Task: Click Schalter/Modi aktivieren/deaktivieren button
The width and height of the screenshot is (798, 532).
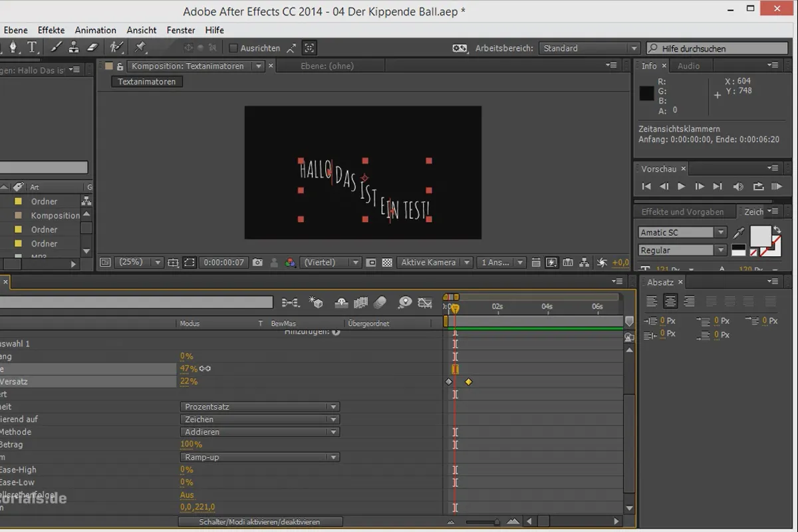Action: pos(260,522)
